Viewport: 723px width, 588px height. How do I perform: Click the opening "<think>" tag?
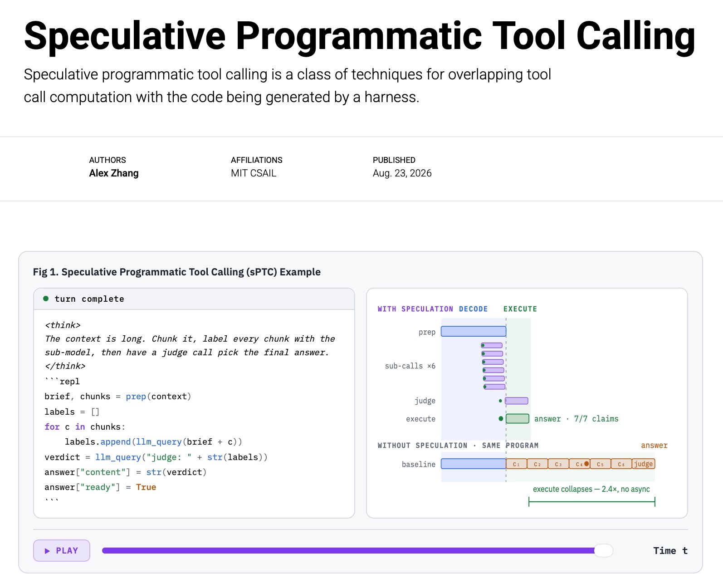(63, 325)
